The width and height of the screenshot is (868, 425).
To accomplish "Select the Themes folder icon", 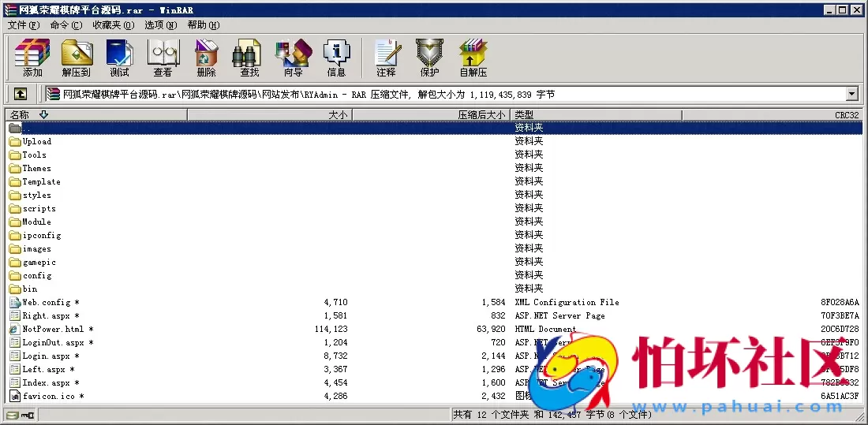I will (15, 168).
